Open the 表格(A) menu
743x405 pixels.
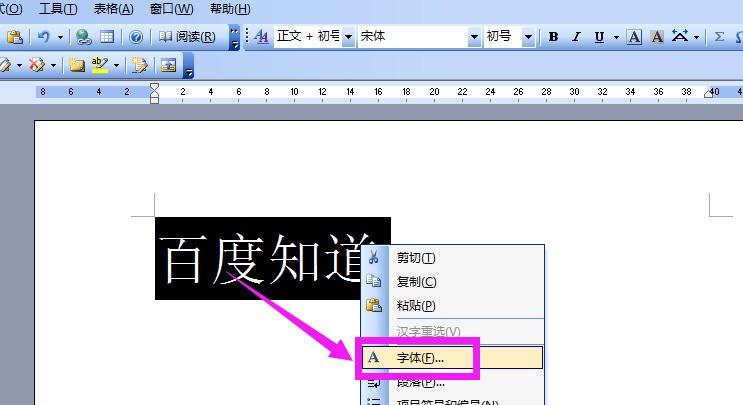tap(113, 9)
